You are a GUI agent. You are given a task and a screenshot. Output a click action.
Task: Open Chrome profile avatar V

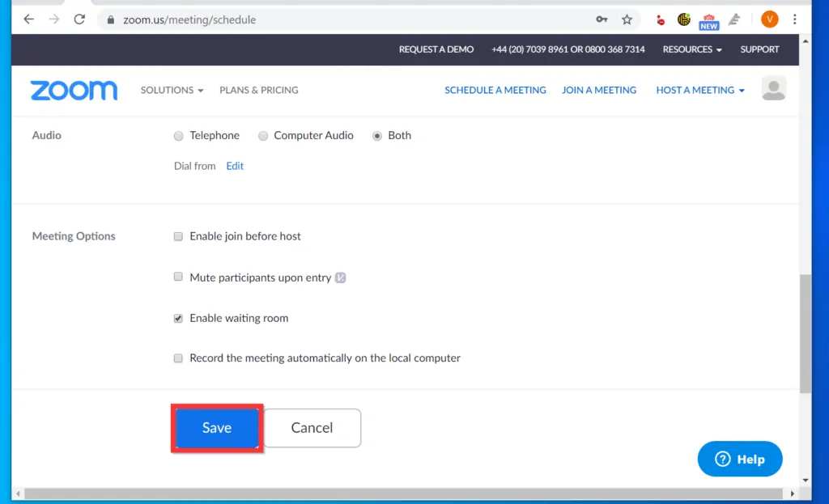769,19
